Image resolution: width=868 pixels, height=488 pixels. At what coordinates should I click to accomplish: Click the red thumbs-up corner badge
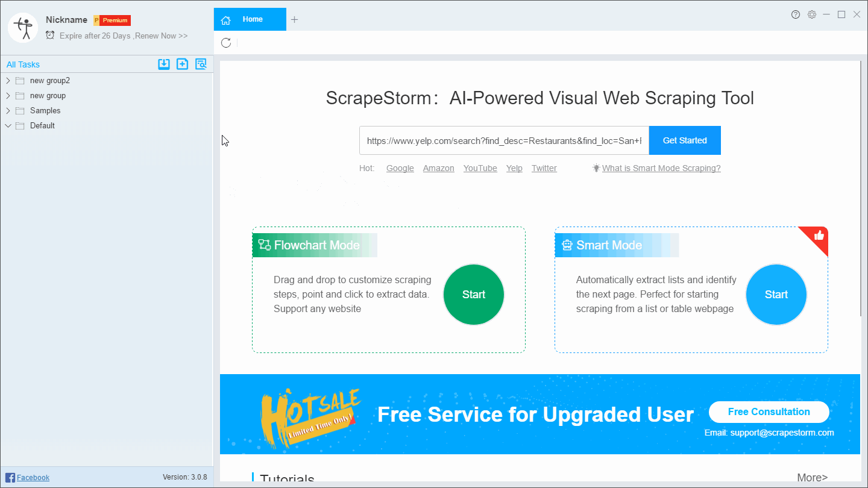pyautogui.click(x=817, y=237)
